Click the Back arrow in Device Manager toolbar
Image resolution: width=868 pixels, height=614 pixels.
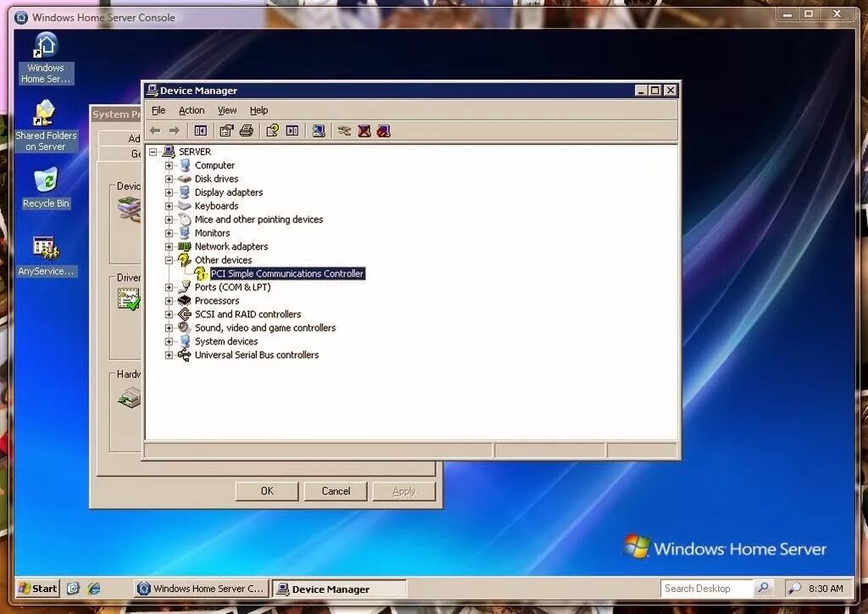pos(155,131)
